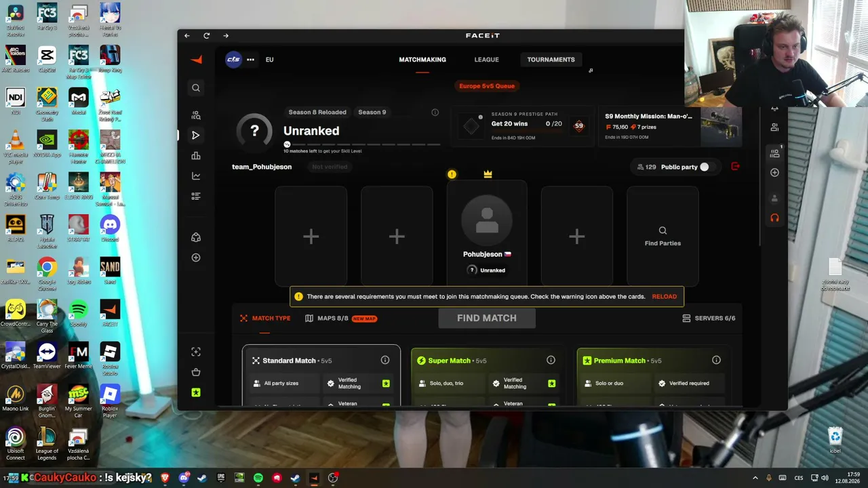The width and height of the screenshot is (868, 488).
Task: Open the orange headphones icon on right sidebar
Action: pos(774,218)
